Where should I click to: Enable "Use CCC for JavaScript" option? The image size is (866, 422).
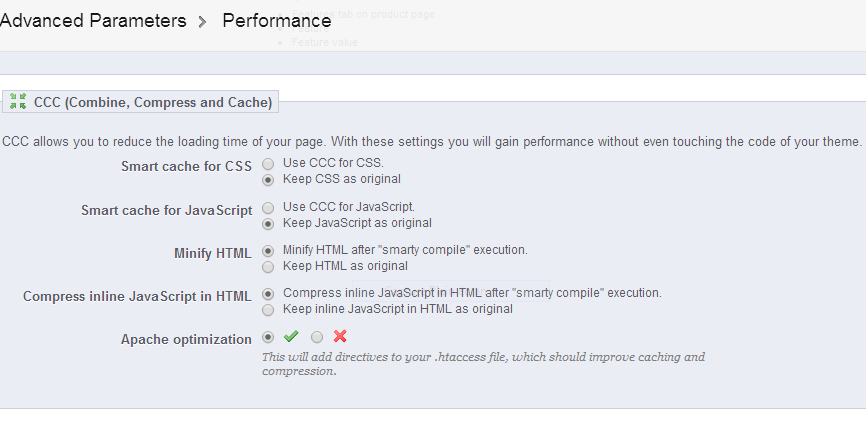268,207
